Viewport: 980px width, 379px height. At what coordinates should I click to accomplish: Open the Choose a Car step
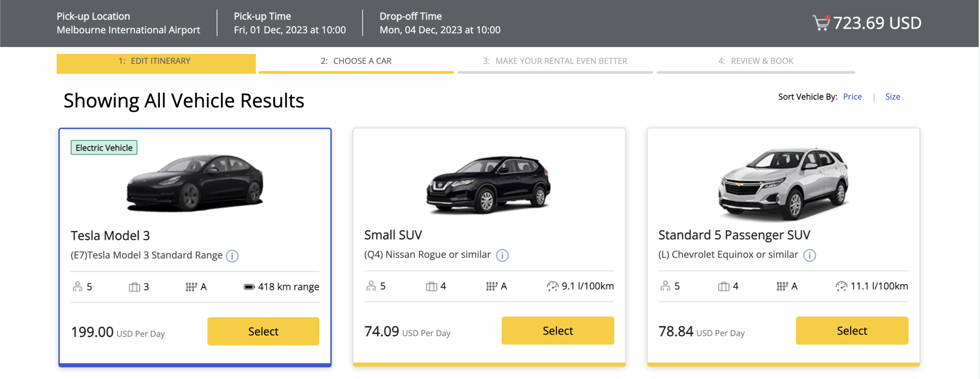pos(356,61)
